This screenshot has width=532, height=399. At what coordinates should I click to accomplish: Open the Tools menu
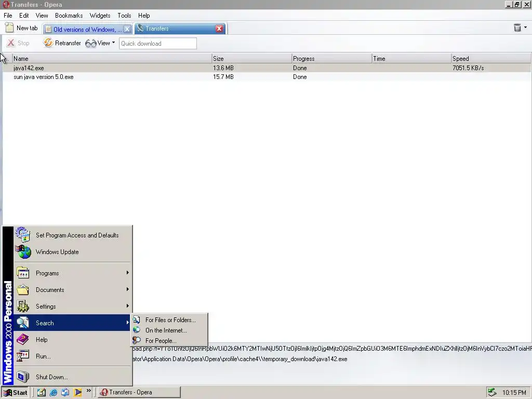click(124, 16)
